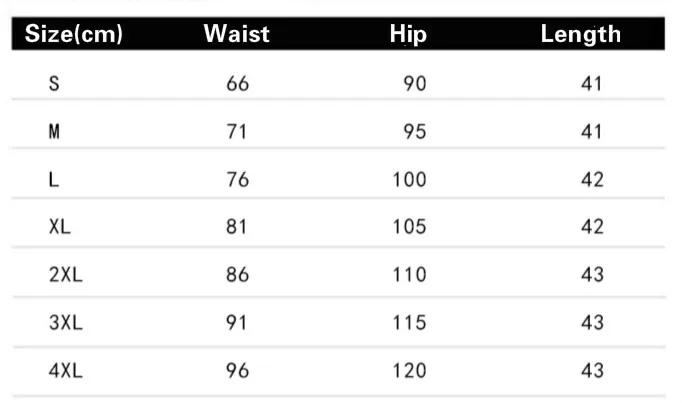682x403 pixels.
Task: Click the Waist column header
Action: [x=237, y=33]
